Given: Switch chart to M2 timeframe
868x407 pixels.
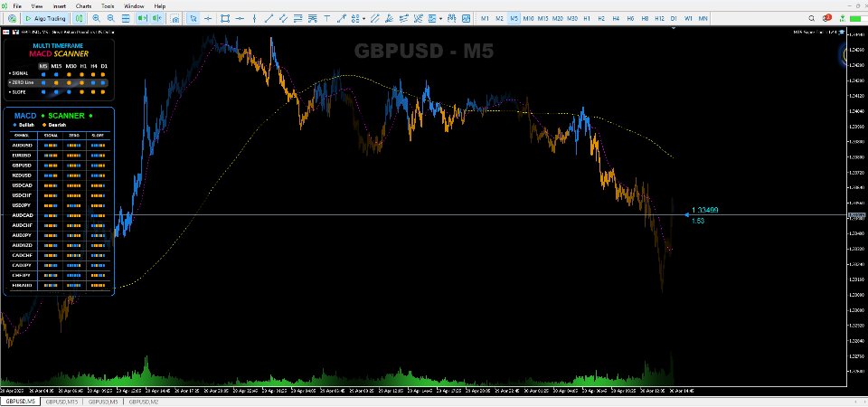Looking at the screenshot, I should (x=499, y=18).
